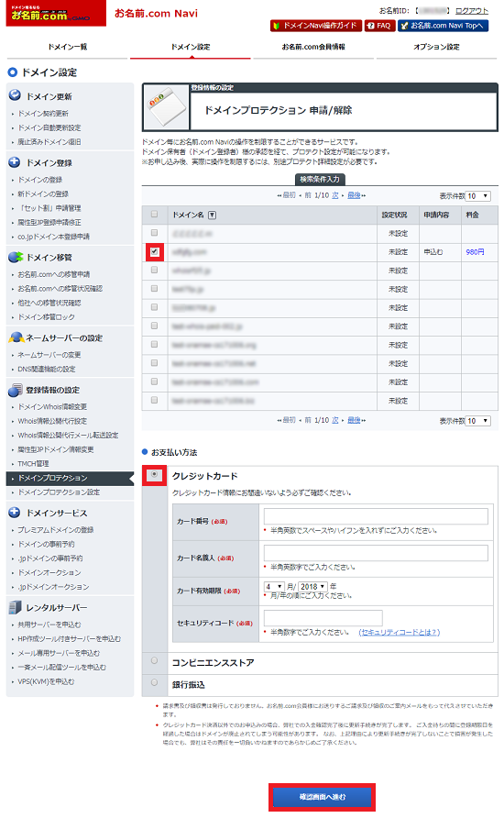The height and width of the screenshot is (818, 504).
Task: Open the top 表示件数 dropdown
Action: (478, 196)
